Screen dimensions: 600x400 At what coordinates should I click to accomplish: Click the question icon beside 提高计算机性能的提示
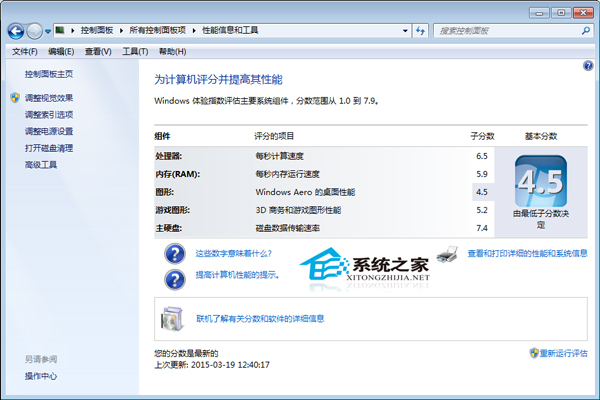pos(175,279)
